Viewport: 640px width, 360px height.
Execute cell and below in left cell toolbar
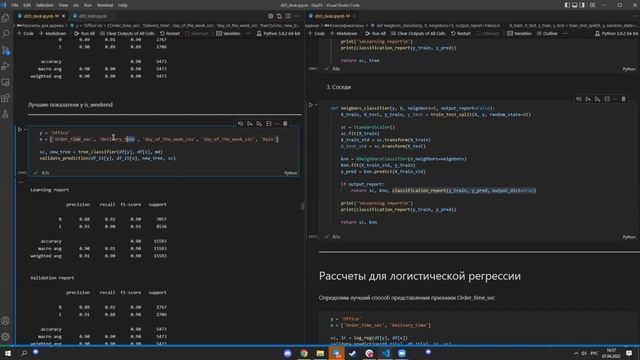(259, 124)
